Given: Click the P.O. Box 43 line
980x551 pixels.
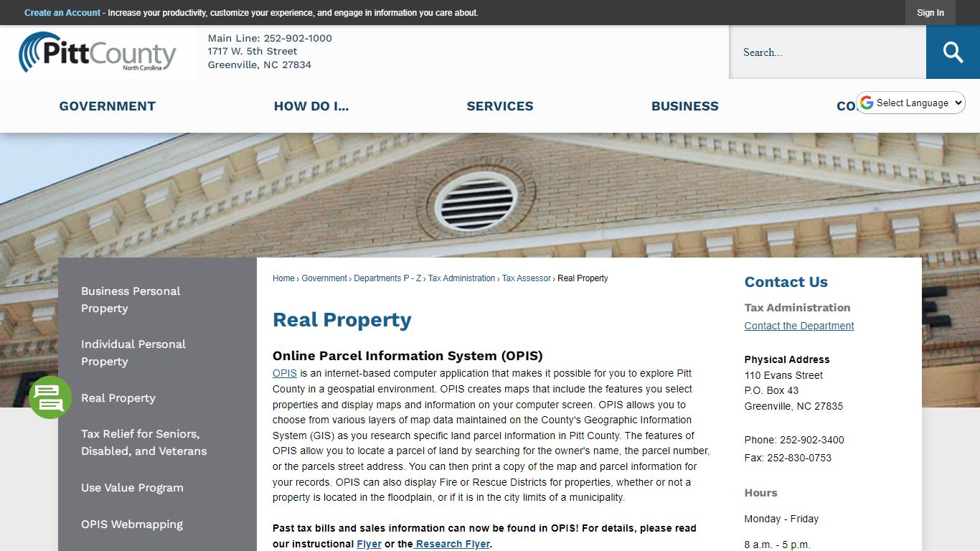Looking at the screenshot, I should [771, 390].
